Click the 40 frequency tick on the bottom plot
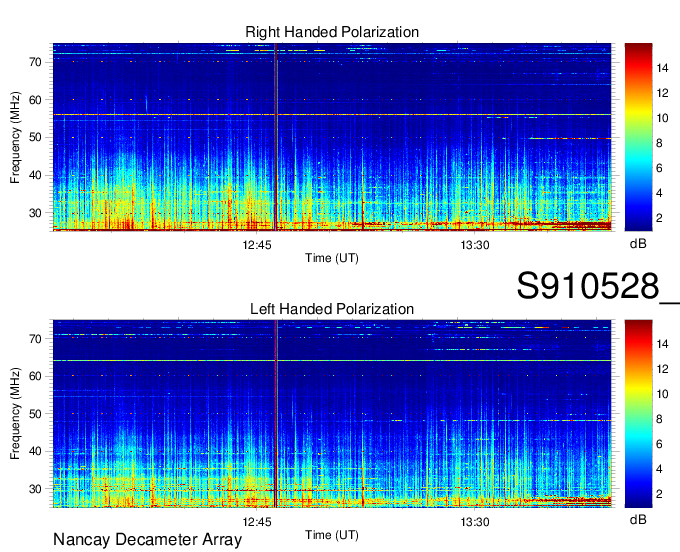This screenshot has width=680, height=552. tap(36, 451)
